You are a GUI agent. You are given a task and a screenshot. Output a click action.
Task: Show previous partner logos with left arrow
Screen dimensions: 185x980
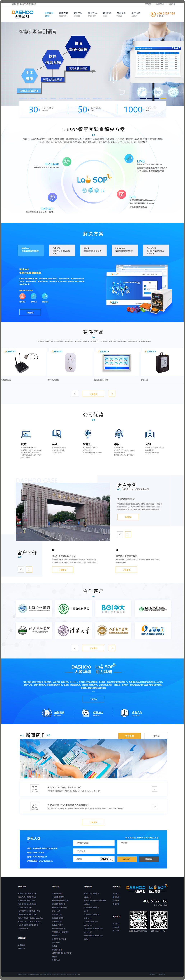(75, 648)
